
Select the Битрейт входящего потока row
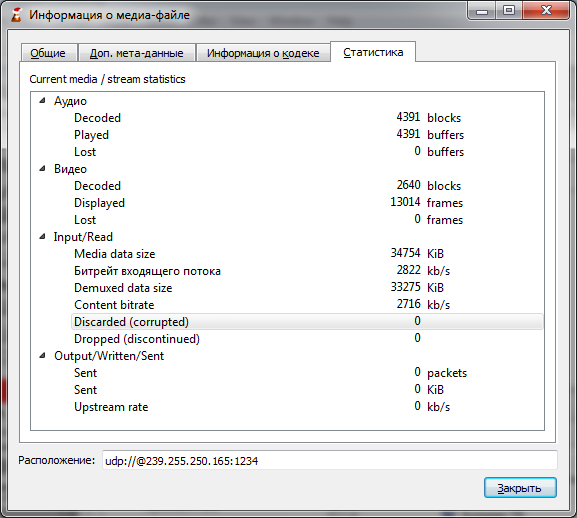coord(307,271)
